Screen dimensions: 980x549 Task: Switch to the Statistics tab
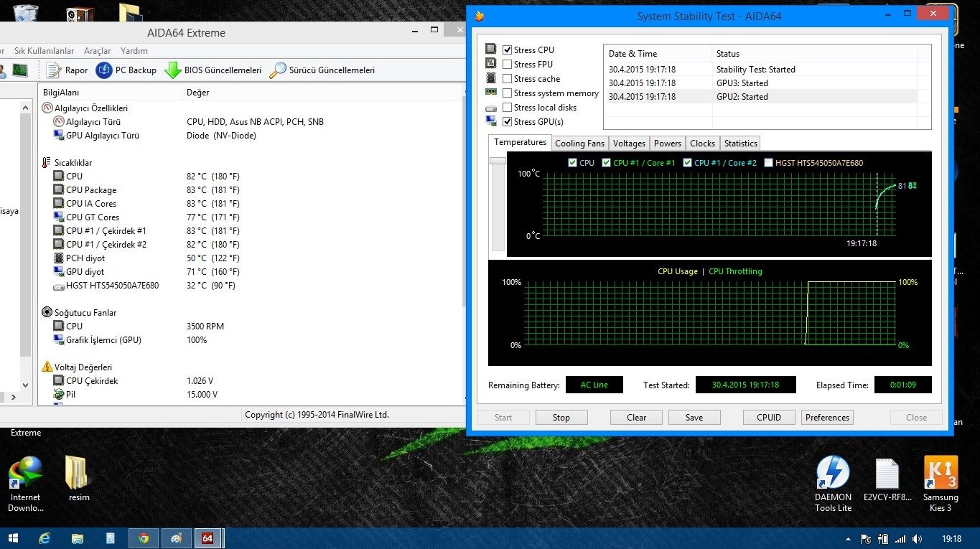click(740, 144)
